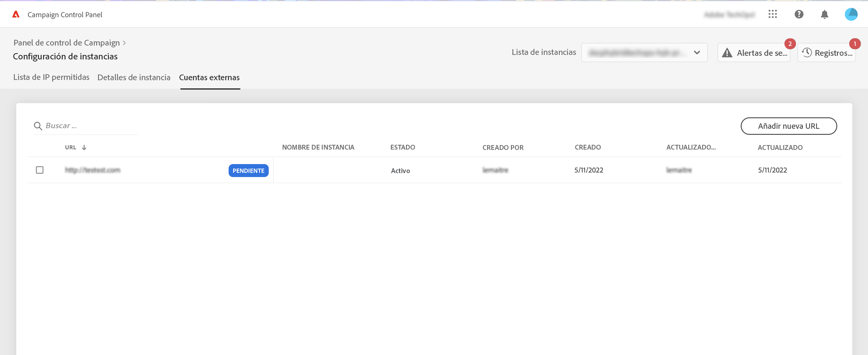Click Panel de control de Campaign breadcrumb
The width and height of the screenshot is (868, 355).
66,43
